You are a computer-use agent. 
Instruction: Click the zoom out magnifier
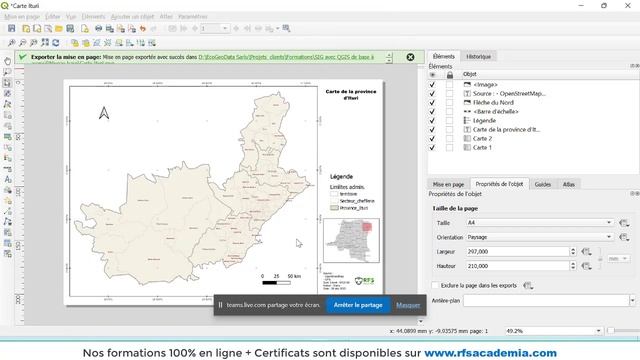coord(23,43)
